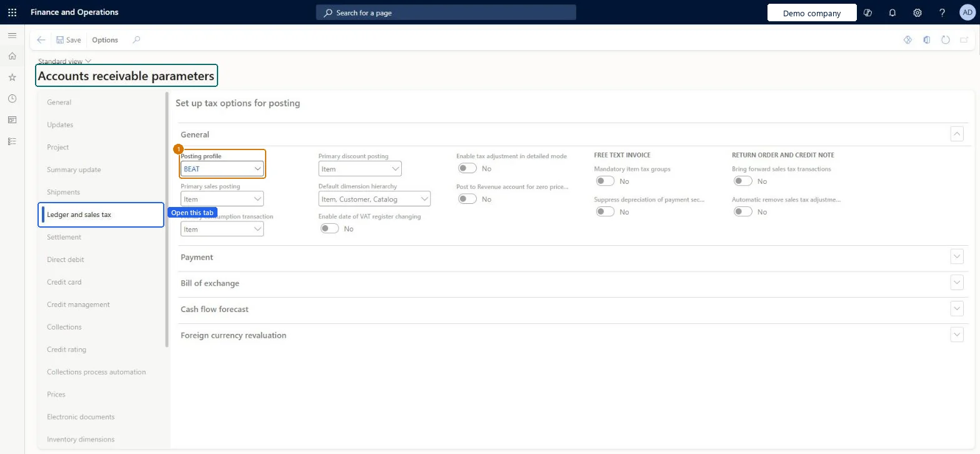Image resolution: width=980 pixels, height=454 pixels.
Task: Toggle Suppress depreciation of payment switch
Action: coord(605,212)
